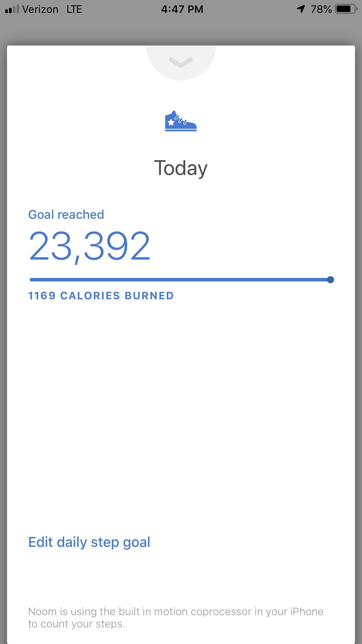Screen dimensions: 362x644
Task: Tap the Today heading
Action: click(x=181, y=168)
